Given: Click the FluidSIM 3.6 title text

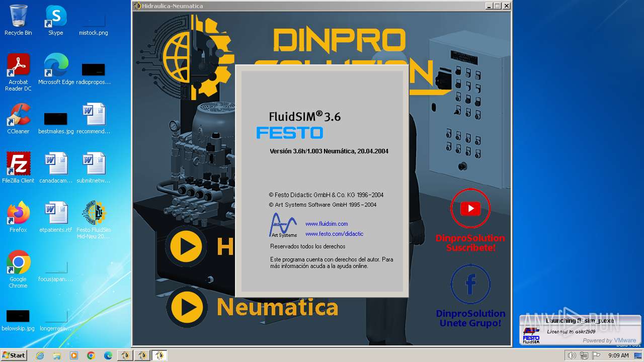Looking at the screenshot, I should [305, 116].
